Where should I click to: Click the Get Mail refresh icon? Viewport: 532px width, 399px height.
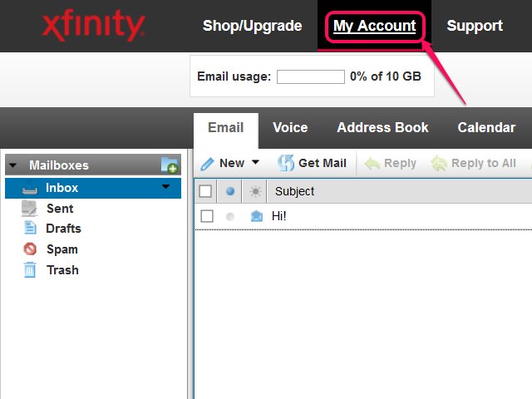coord(286,163)
